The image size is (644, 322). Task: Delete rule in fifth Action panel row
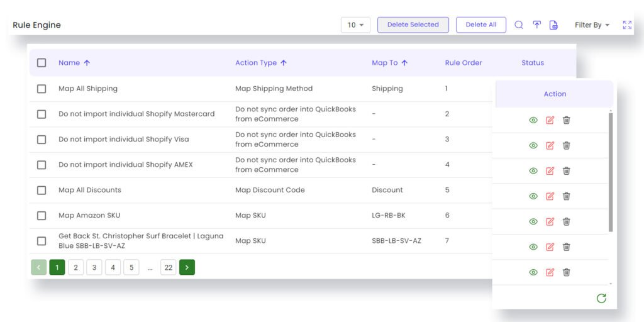[567, 222]
